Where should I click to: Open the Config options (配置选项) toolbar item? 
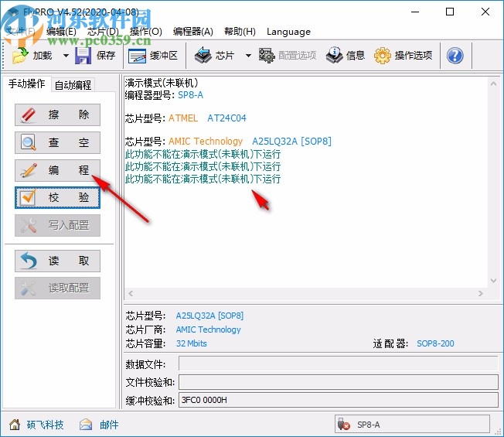tap(288, 56)
